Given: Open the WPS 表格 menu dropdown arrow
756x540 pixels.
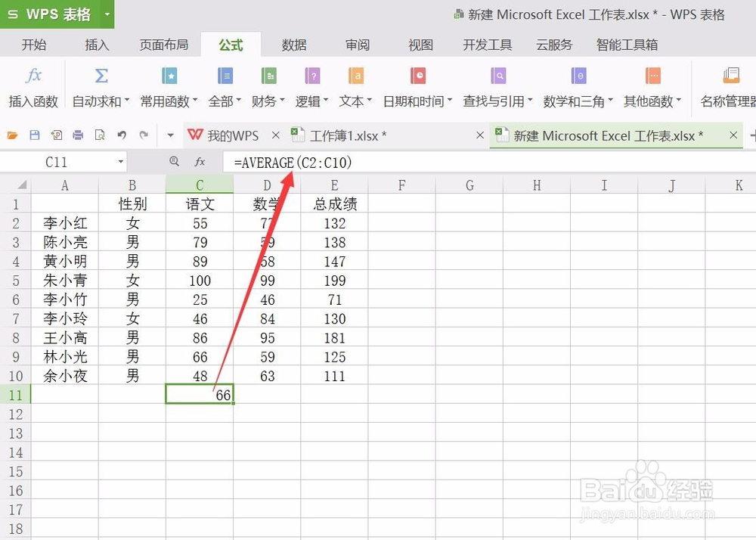Looking at the screenshot, I should pos(107,13).
